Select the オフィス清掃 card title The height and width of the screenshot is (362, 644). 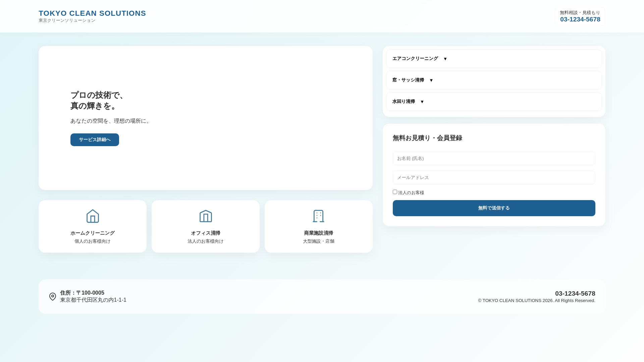pos(206,233)
